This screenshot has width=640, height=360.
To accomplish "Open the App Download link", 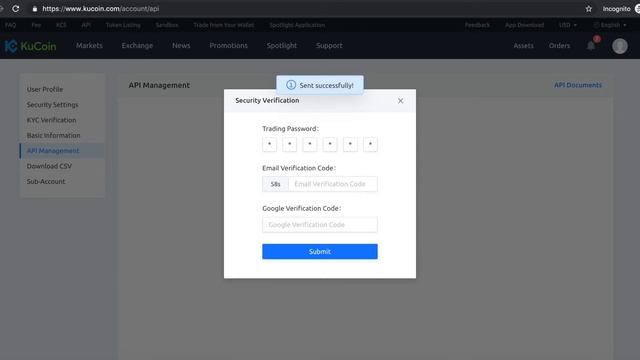I will [524, 25].
